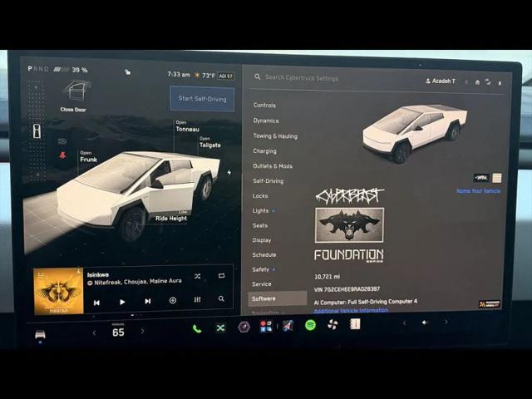Tap Open Tonneau label
This screenshot has height=399, width=532.
point(187,126)
